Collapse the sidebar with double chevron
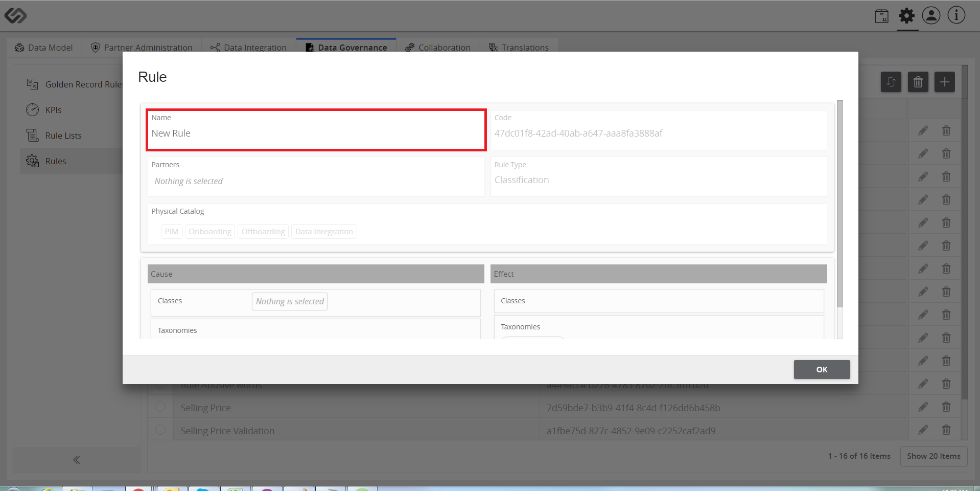Image resolution: width=980 pixels, height=491 pixels. [77, 460]
